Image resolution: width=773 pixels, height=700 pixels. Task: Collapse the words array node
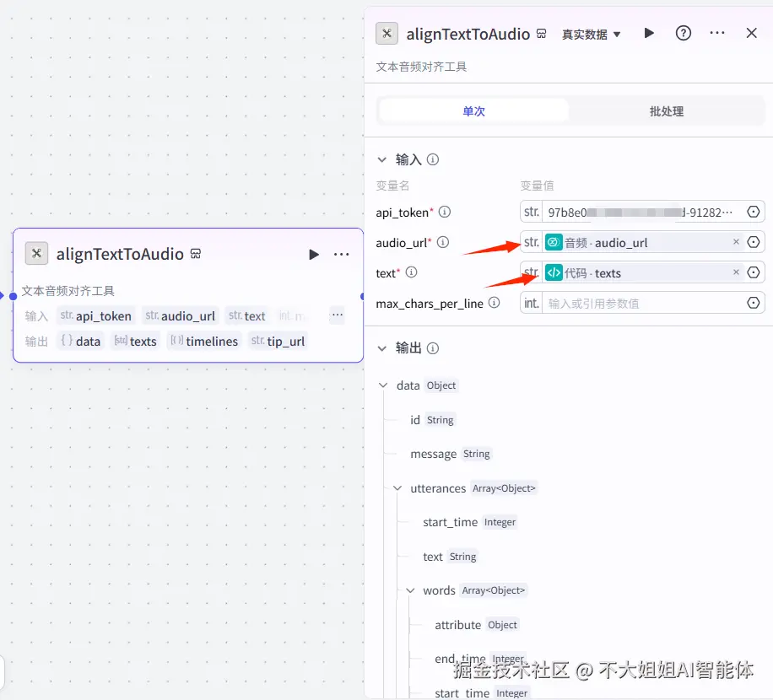410,590
